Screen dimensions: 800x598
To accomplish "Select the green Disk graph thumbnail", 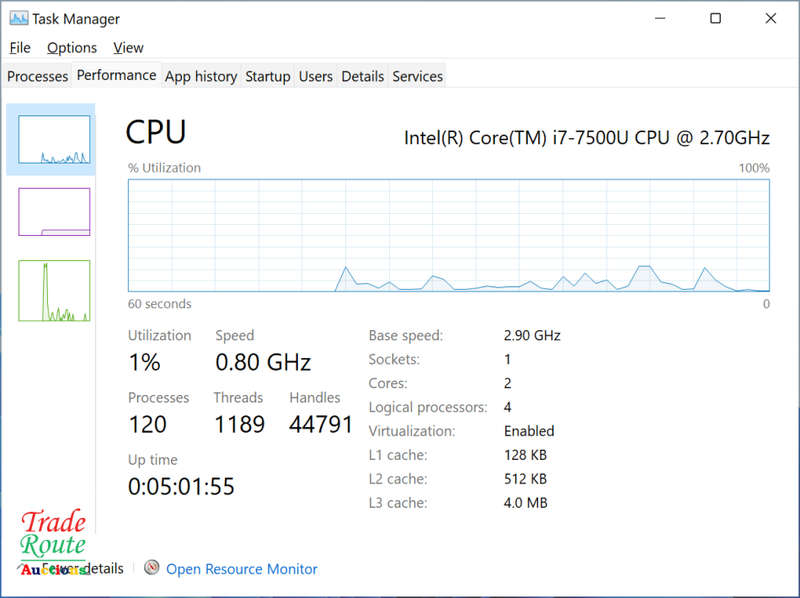I will coord(54,290).
